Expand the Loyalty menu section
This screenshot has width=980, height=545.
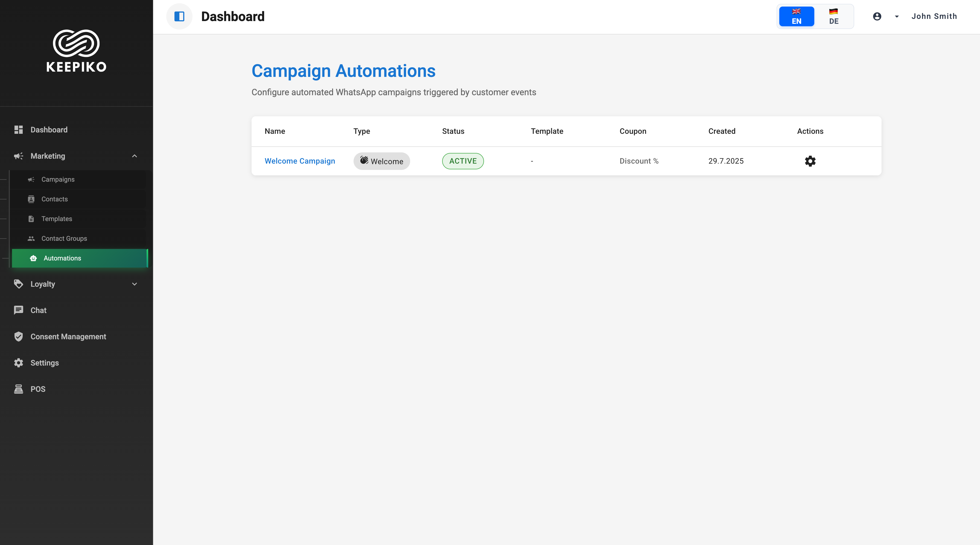pyautogui.click(x=134, y=284)
